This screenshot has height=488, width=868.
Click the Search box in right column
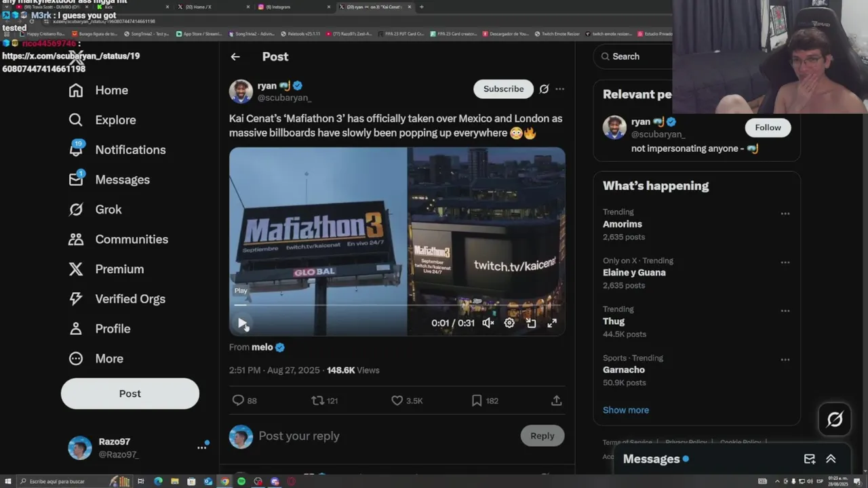click(634, 57)
